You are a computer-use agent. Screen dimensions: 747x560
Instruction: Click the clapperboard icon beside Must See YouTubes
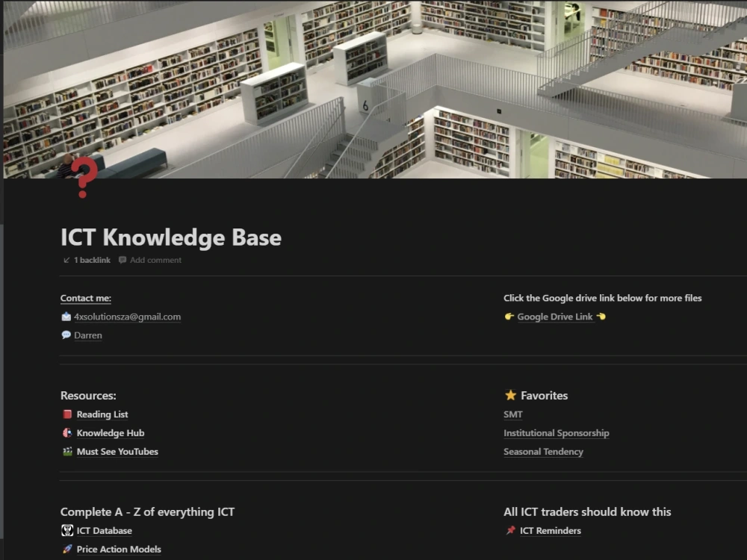(x=66, y=451)
